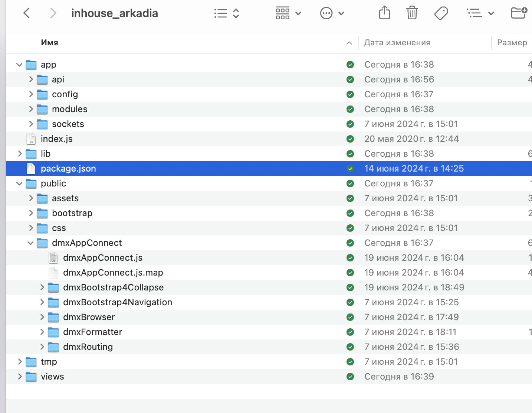Expand the dmxBootstrap4Collapse folder
Image resolution: width=532 pixels, height=413 pixels.
pyautogui.click(x=42, y=287)
